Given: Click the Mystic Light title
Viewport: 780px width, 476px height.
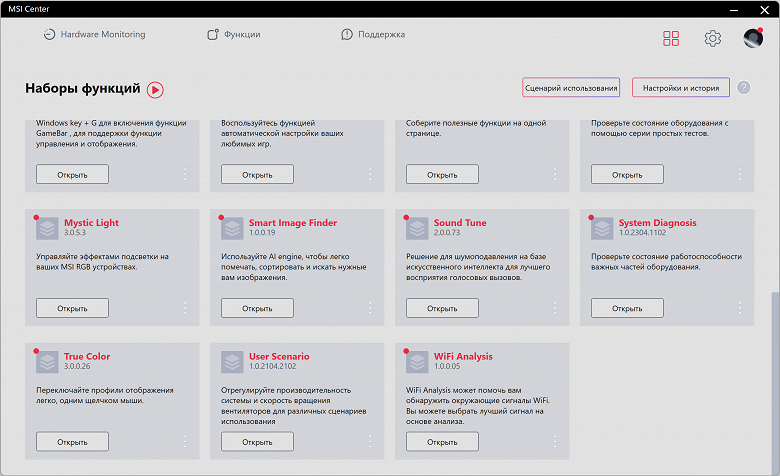Looking at the screenshot, I should pos(92,222).
